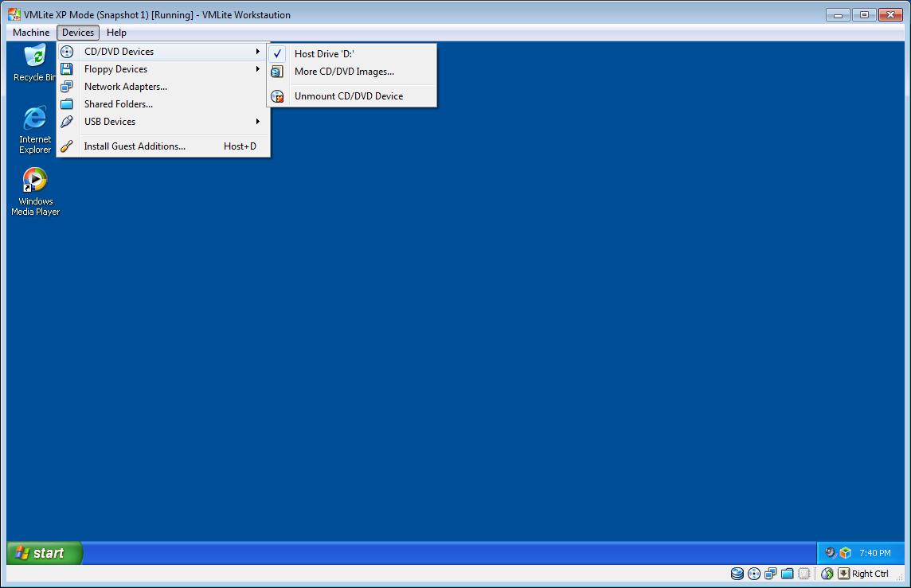Image resolution: width=911 pixels, height=588 pixels.
Task: Maximize the VMLite Workstation window
Action: coord(864,14)
